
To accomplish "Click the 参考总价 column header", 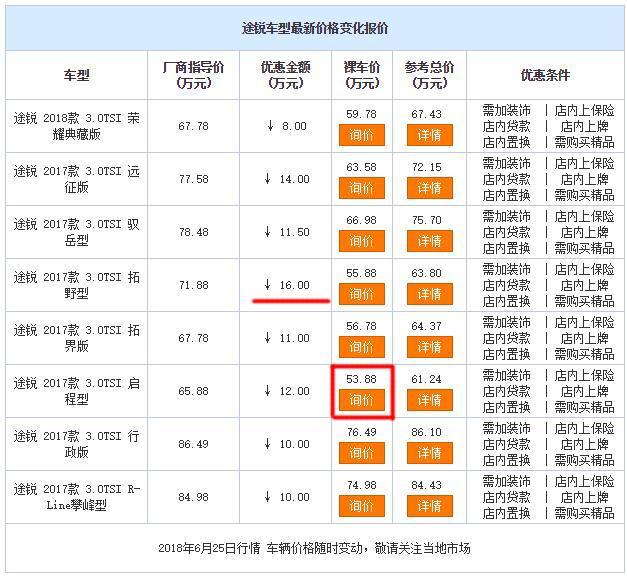I will point(429,75).
